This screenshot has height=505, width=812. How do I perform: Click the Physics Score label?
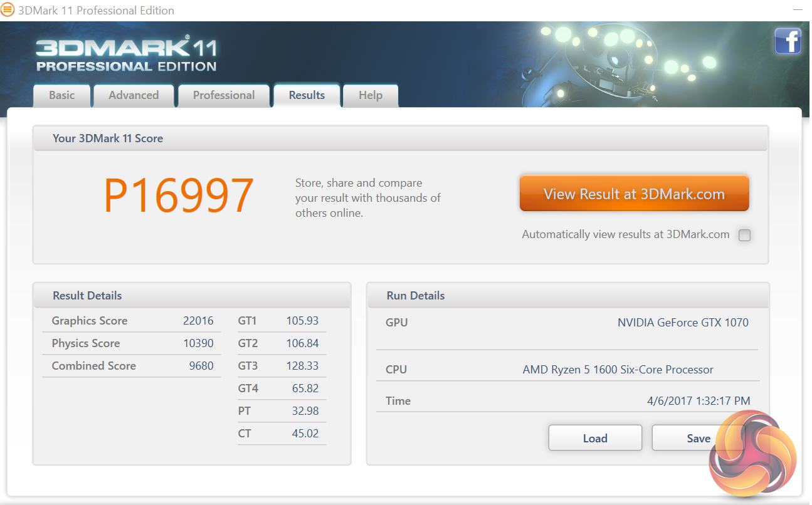tap(86, 343)
